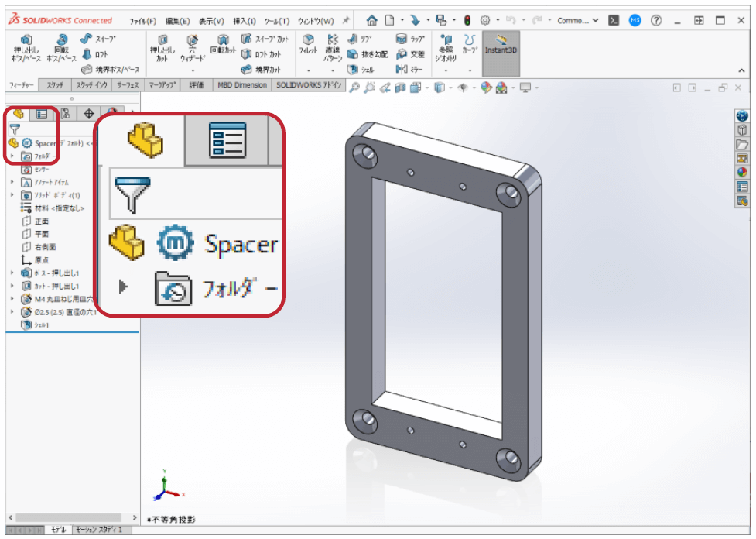Open the MS user account avatar
Viewport: 756px width, 539px height.
[635, 20]
